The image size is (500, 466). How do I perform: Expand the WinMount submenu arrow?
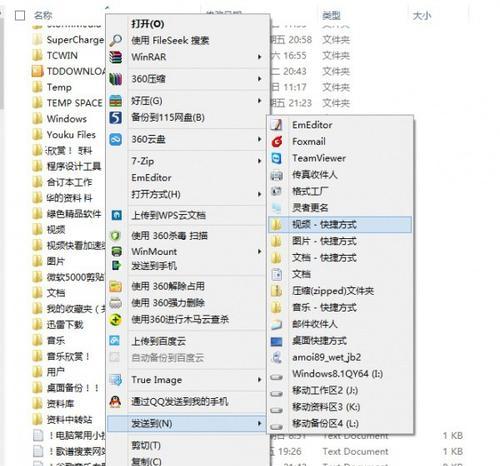coord(260,251)
